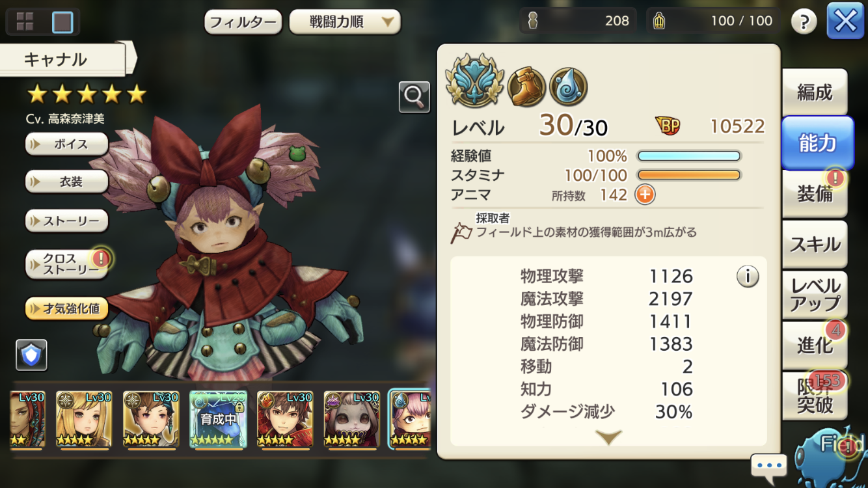Tap the water drop element badge
This screenshot has height=488, width=868.
click(x=569, y=87)
